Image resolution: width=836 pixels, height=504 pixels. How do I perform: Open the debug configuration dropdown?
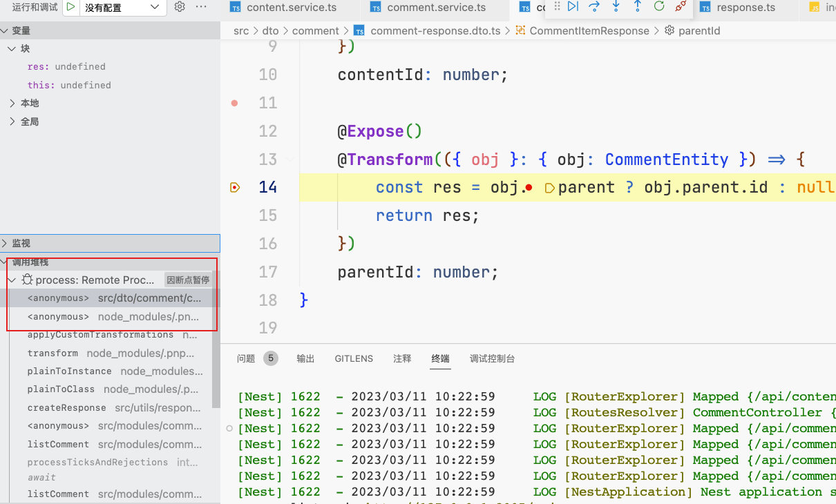[x=122, y=8]
